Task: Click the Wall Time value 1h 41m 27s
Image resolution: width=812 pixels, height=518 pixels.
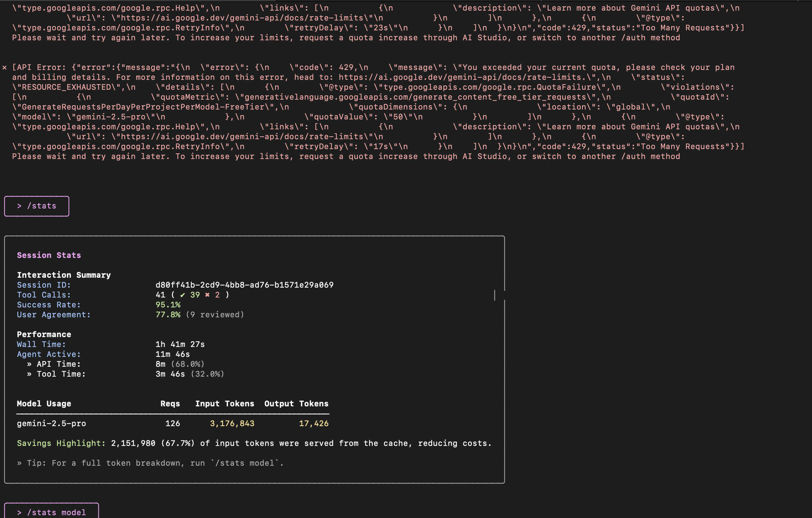Action: [x=180, y=344]
